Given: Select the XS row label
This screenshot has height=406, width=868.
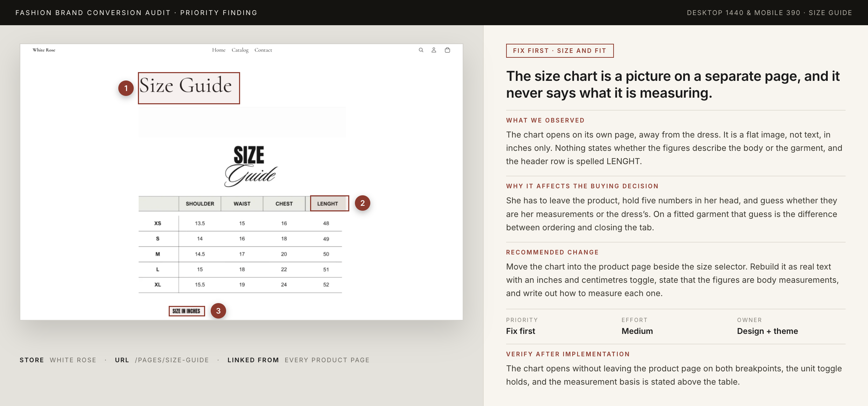Looking at the screenshot, I should click(x=158, y=223).
